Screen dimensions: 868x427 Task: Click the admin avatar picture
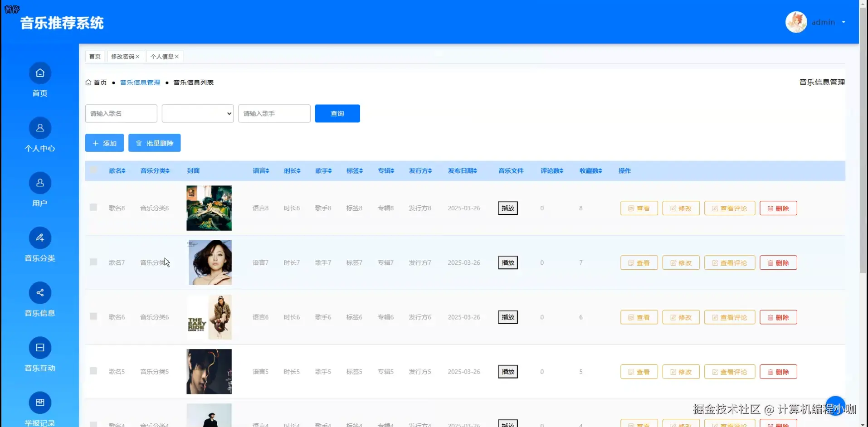796,22
